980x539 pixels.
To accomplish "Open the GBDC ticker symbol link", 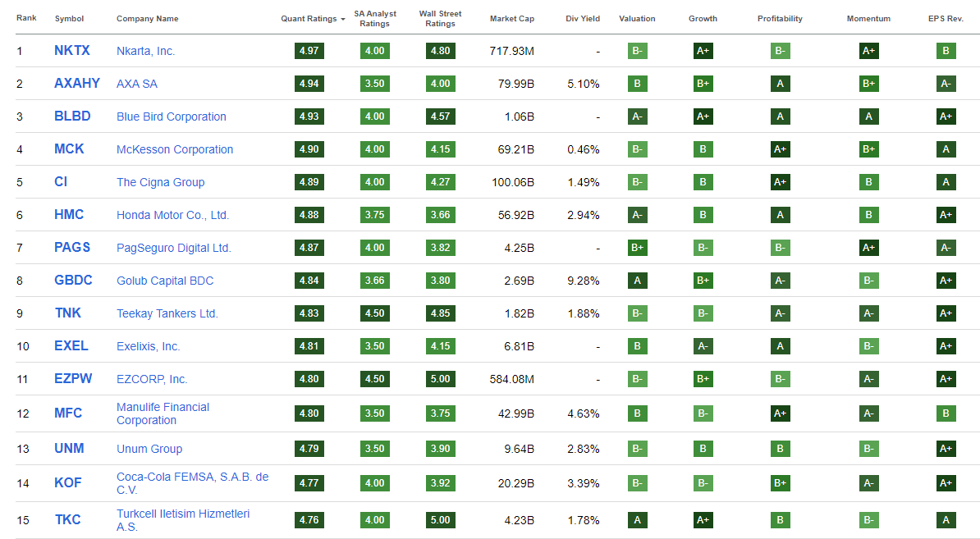I will tap(73, 281).
